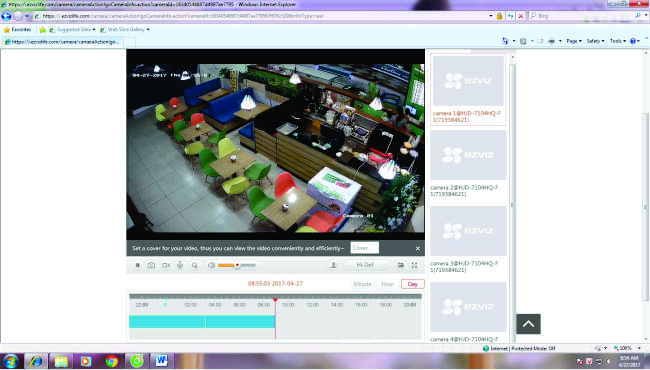Click the address bar URL

[x=182, y=16]
